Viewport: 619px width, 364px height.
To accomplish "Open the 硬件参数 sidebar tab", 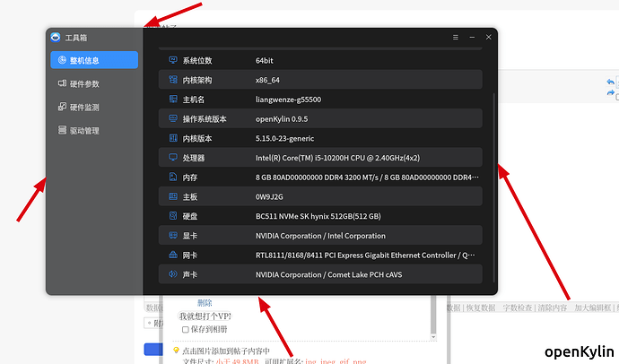I will (94, 83).
